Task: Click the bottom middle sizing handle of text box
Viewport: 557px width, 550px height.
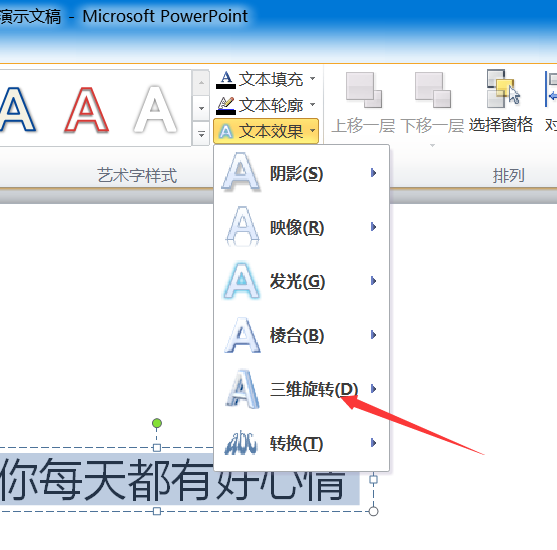Action: [x=157, y=511]
